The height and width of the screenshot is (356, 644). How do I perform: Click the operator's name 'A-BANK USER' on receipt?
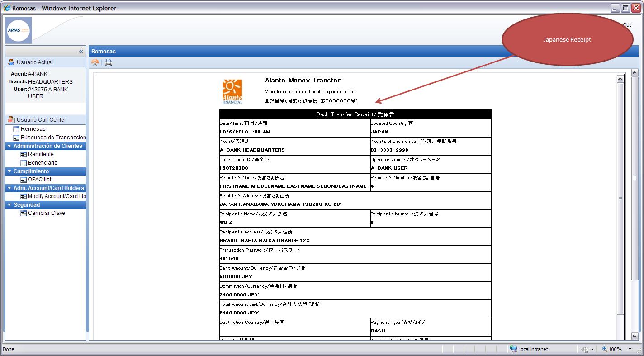389,168
